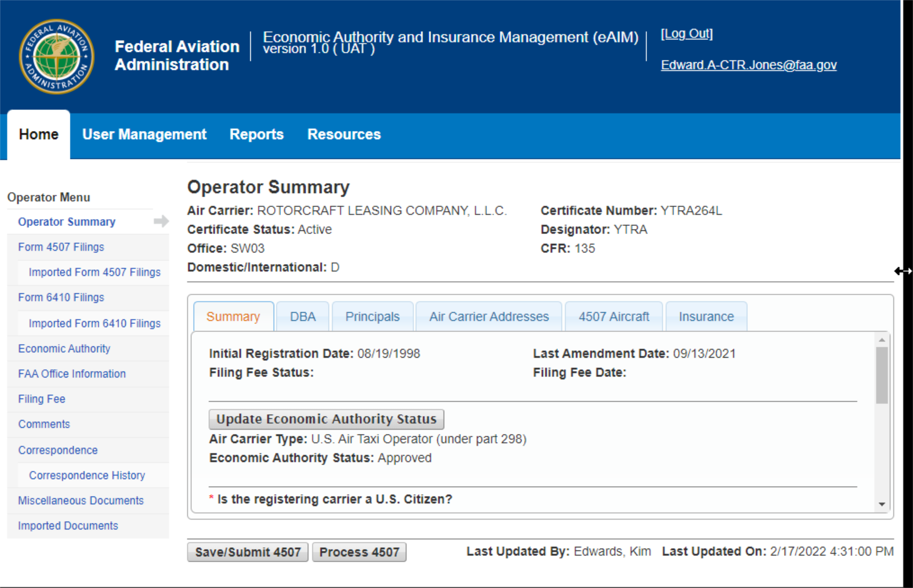Click the eAIM application title text
This screenshot has height=588, width=913.
tap(451, 37)
